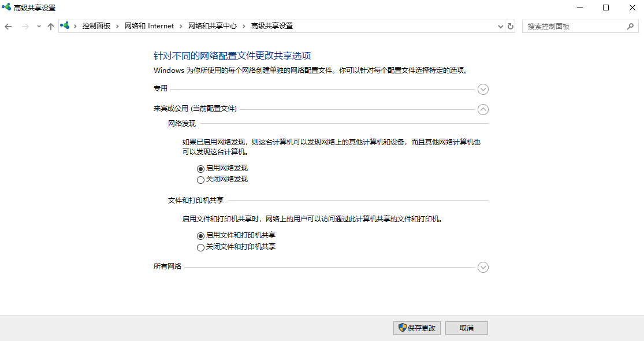Image resolution: width=644 pixels, height=341 pixels.
Task: Close the 高级共享设置 window
Action: [632, 8]
